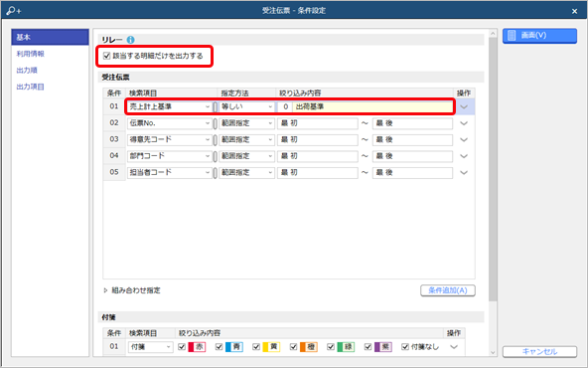The height and width of the screenshot is (368, 588).
Task: Uncheck the 黄 sticky note checkbox
Action: click(256, 346)
